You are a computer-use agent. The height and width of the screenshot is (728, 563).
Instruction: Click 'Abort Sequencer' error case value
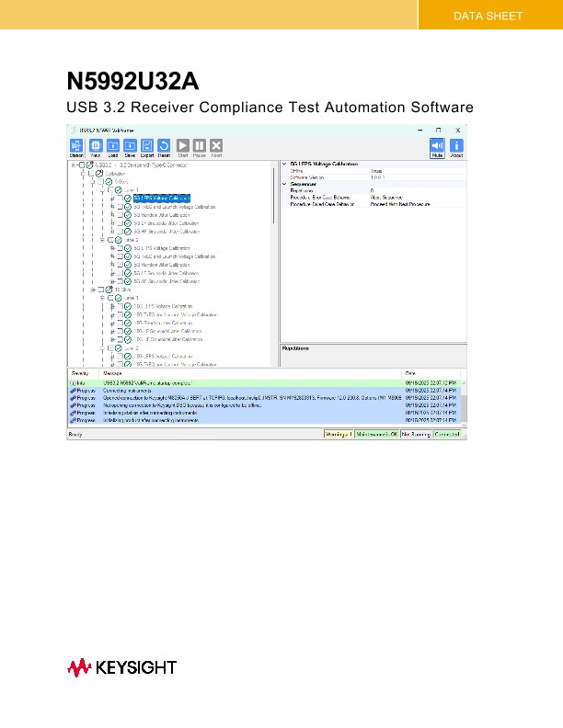coord(418,198)
